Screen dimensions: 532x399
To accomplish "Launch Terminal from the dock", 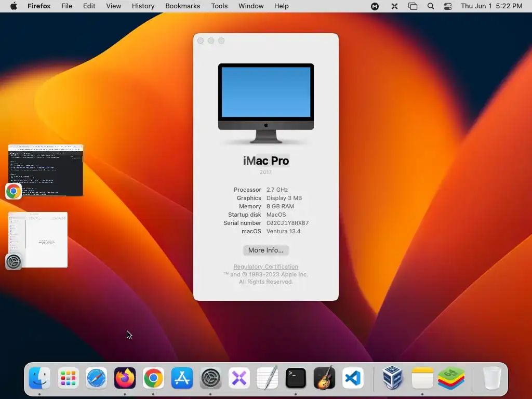I will (x=296, y=378).
